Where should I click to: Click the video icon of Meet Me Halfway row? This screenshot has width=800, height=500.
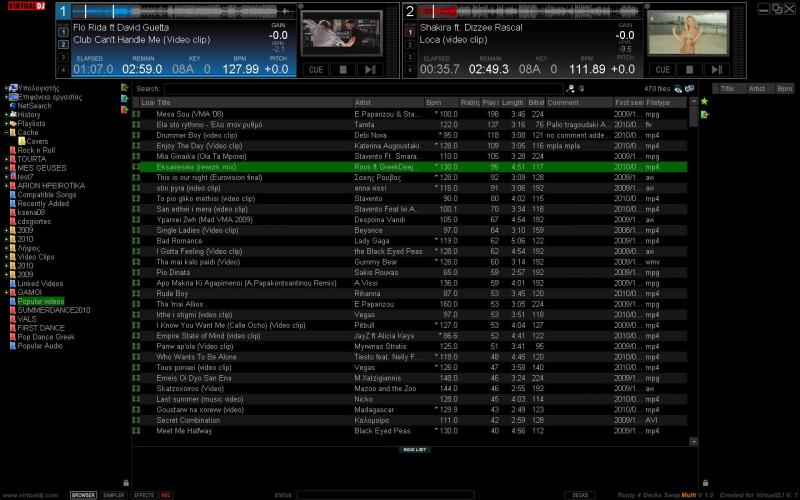click(x=136, y=431)
